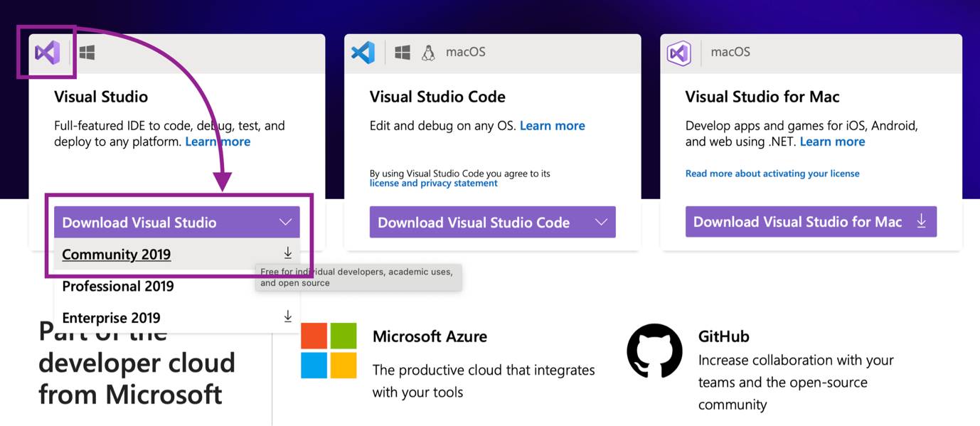Open license and privacy statement link

[x=434, y=183]
